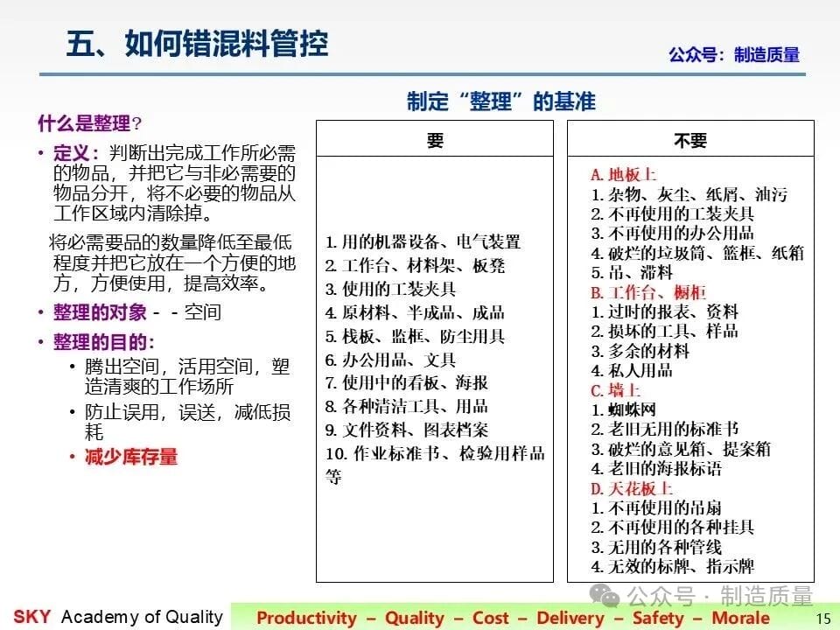Click the A. 地板上 red category heading

click(623, 175)
